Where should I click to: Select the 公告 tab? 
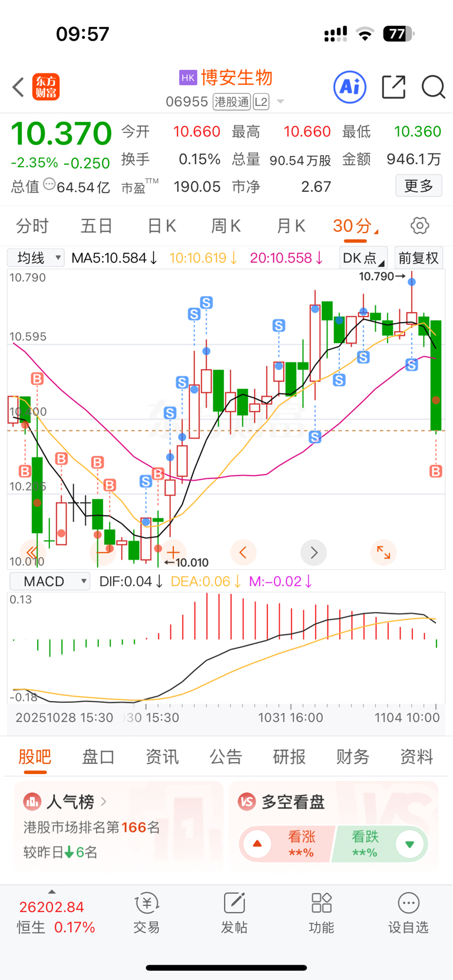226,756
